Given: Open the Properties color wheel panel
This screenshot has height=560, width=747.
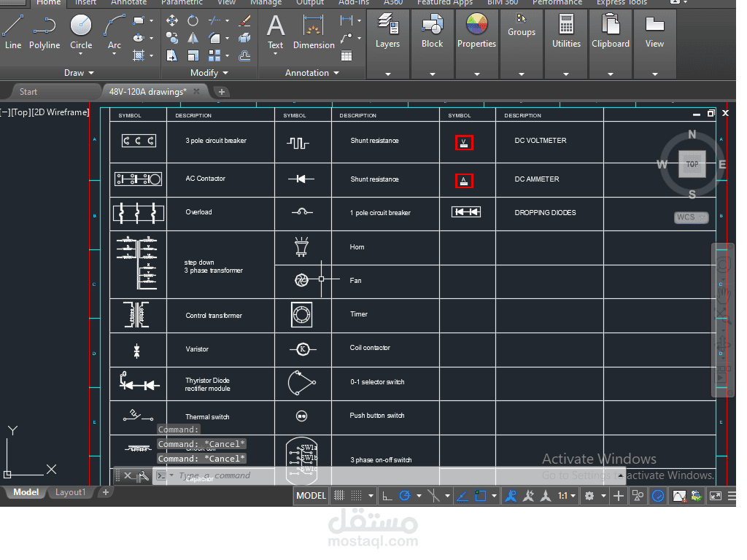Looking at the screenshot, I should click(476, 31).
